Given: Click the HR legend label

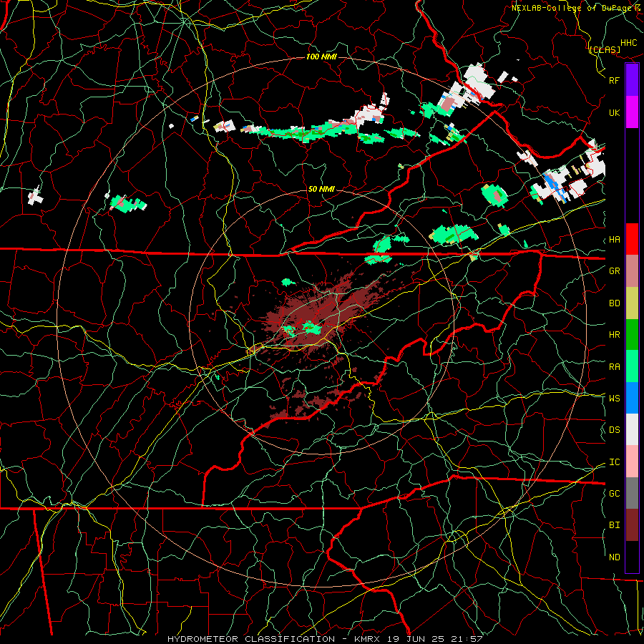Looking at the screenshot, I should (615, 335).
